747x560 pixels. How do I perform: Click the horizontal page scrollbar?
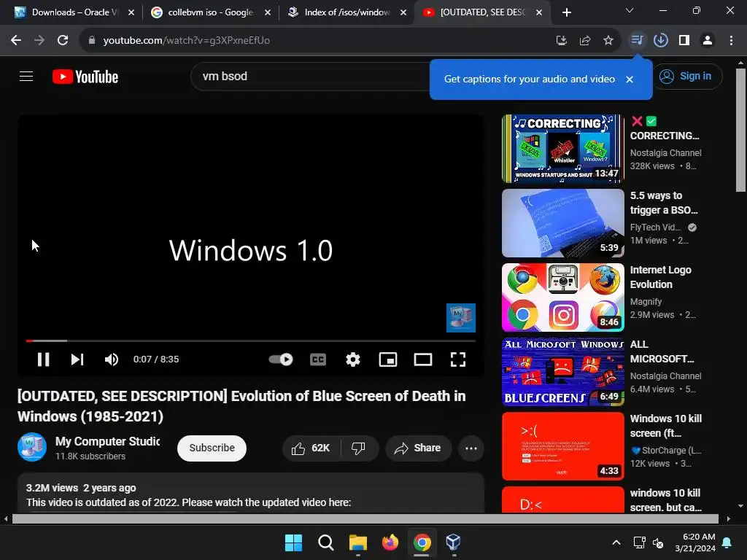pos(365,518)
